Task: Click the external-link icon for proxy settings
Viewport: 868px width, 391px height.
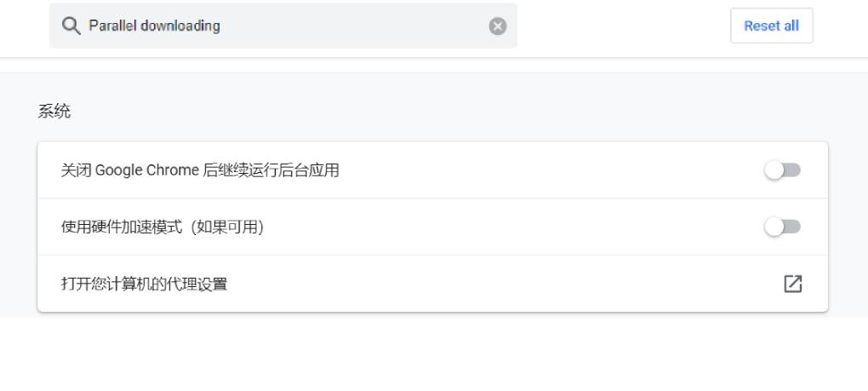Action: click(792, 284)
